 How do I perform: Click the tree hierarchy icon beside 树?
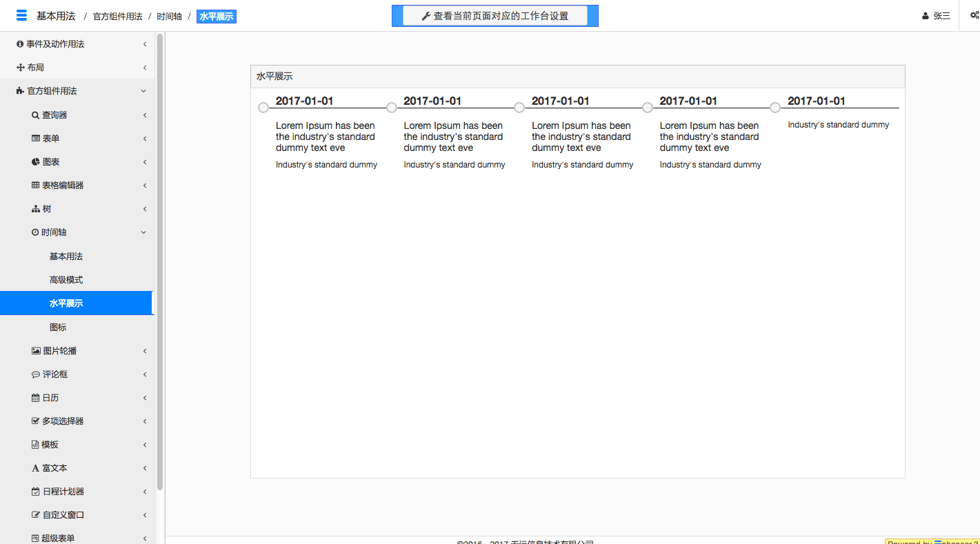pyautogui.click(x=35, y=209)
